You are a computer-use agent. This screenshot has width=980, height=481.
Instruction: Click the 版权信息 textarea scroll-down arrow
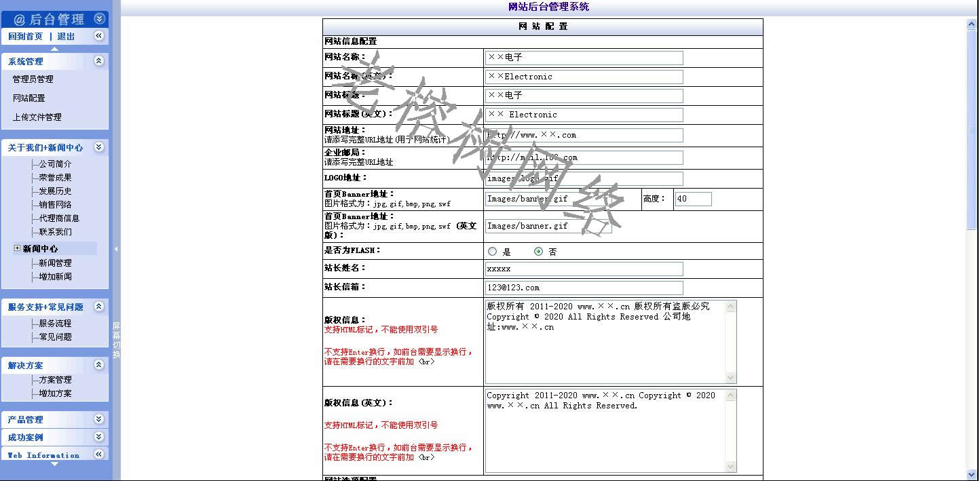click(731, 378)
